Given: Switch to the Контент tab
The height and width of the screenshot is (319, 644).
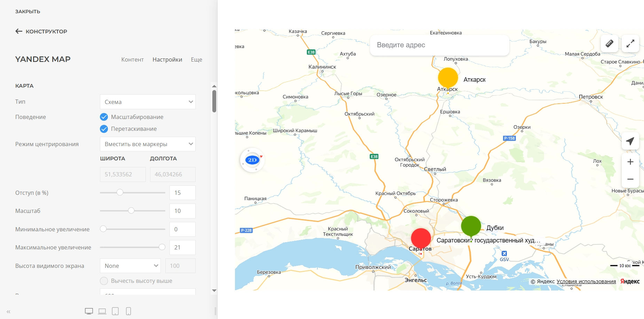Looking at the screenshot, I should click(x=132, y=59).
